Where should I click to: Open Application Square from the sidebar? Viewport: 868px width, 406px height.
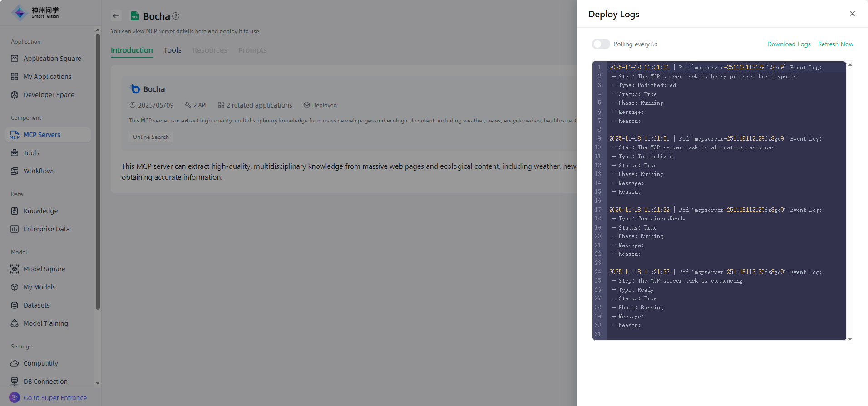(x=52, y=59)
